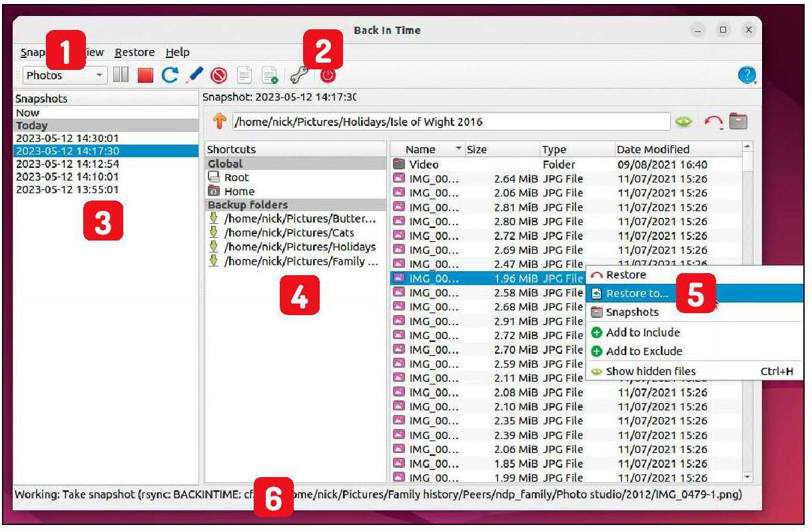This screenshot has width=812, height=531.
Task: Select snapshot 2023-05-12 14:10:01
Action: (106, 177)
